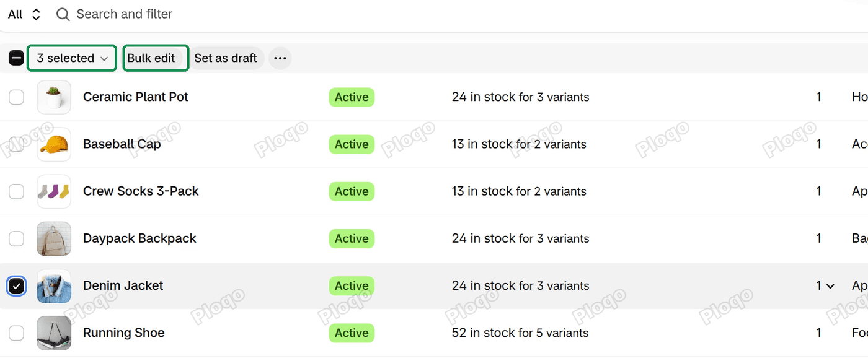Open the Ceramic Plant Pot product
868x361 pixels.
[136, 97]
